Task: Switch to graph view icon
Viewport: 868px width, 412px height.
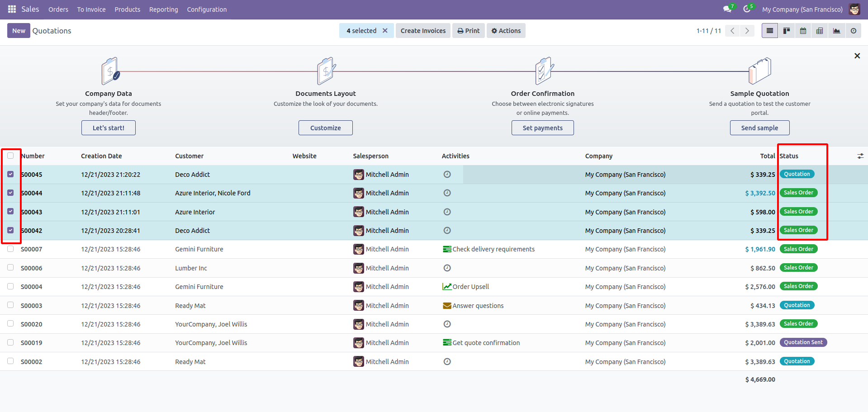Action: 836,31
